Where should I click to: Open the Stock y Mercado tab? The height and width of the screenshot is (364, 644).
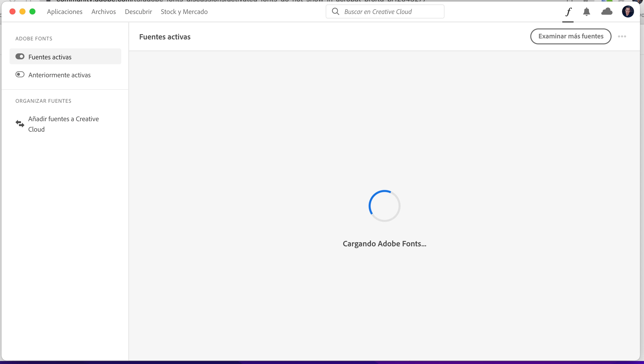click(184, 12)
